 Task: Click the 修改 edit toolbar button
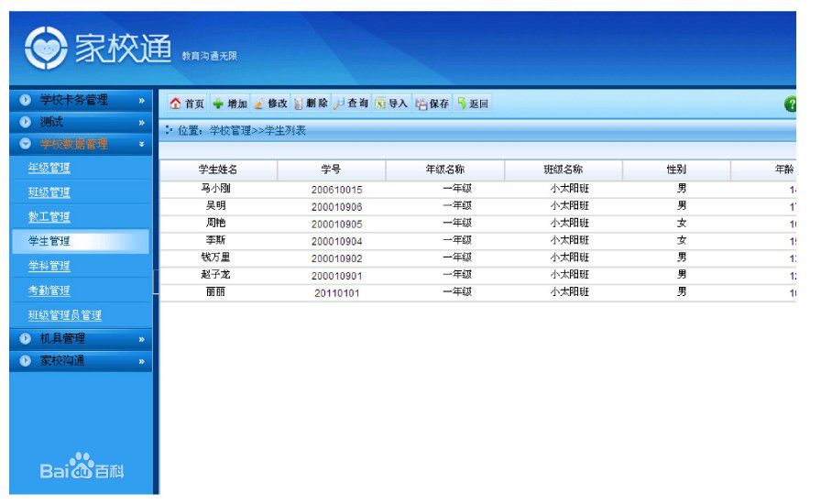tap(270, 104)
